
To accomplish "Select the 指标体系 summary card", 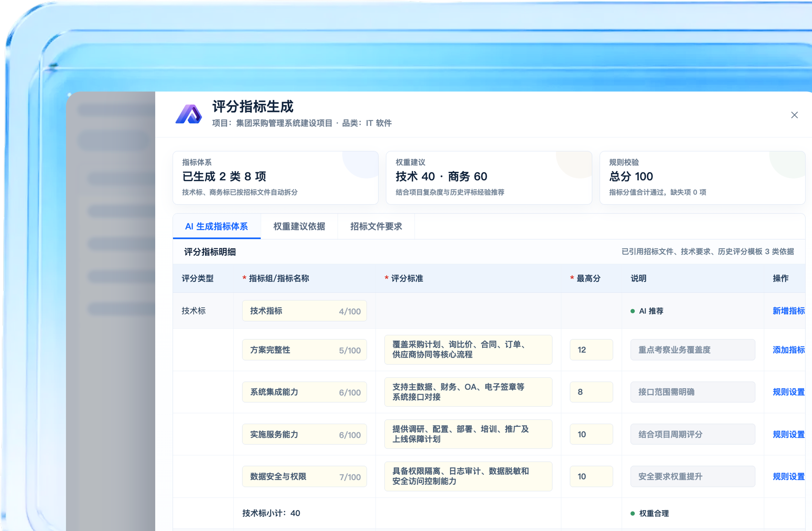I will pos(275,178).
